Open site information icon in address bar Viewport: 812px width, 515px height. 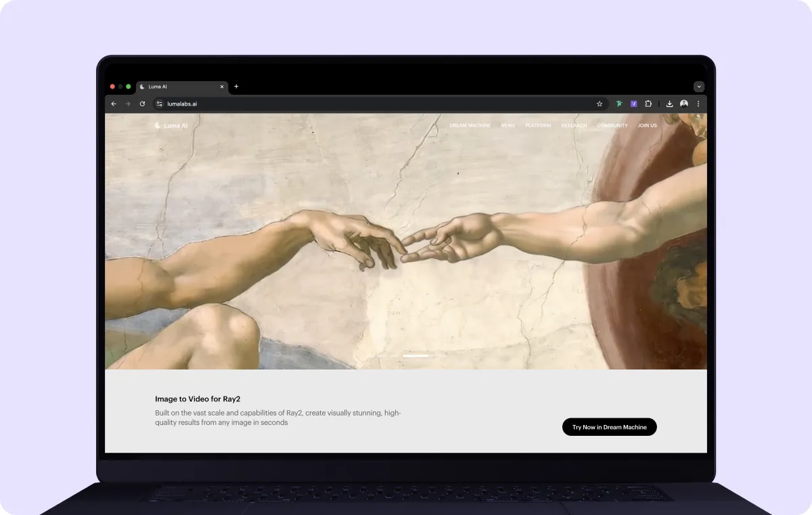160,104
